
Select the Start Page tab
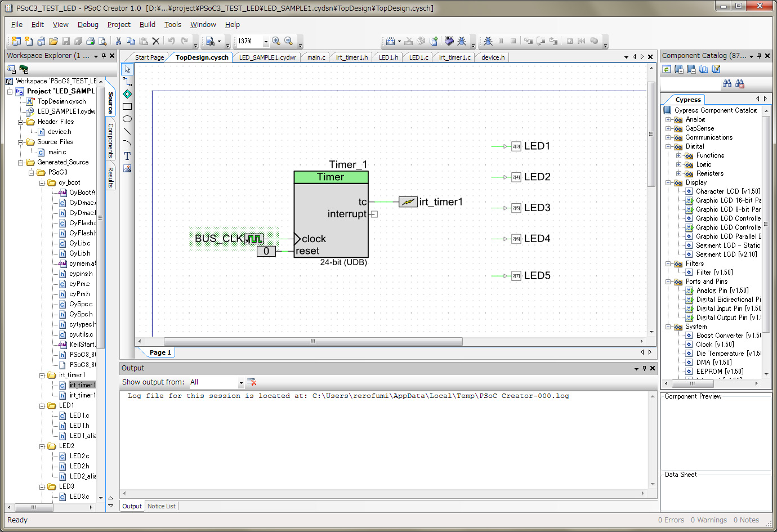(x=149, y=57)
